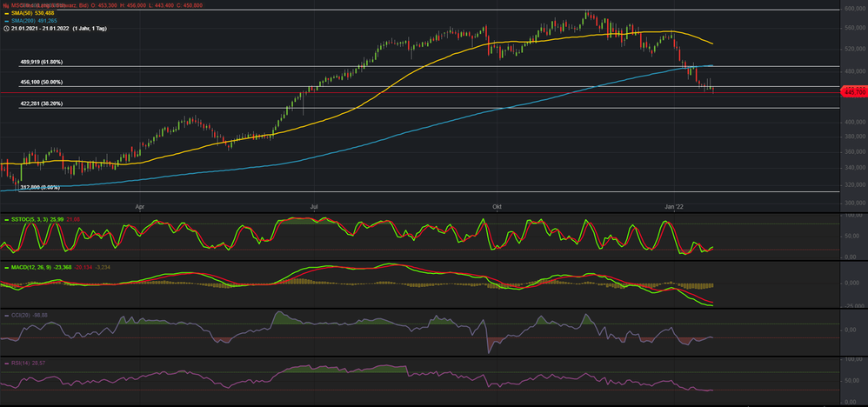
Task: Click the green MACD legend marker
Action: tap(7, 266)
